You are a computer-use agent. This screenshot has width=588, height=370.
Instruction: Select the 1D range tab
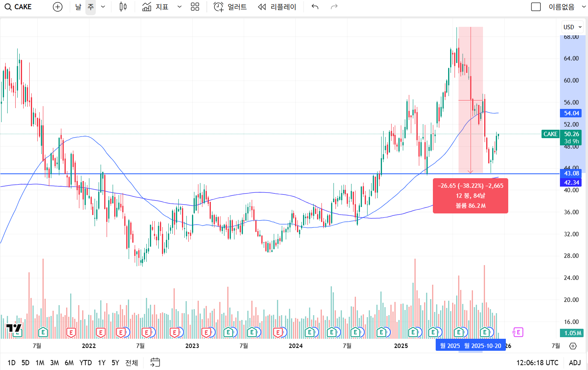click(x=12, y=362)
